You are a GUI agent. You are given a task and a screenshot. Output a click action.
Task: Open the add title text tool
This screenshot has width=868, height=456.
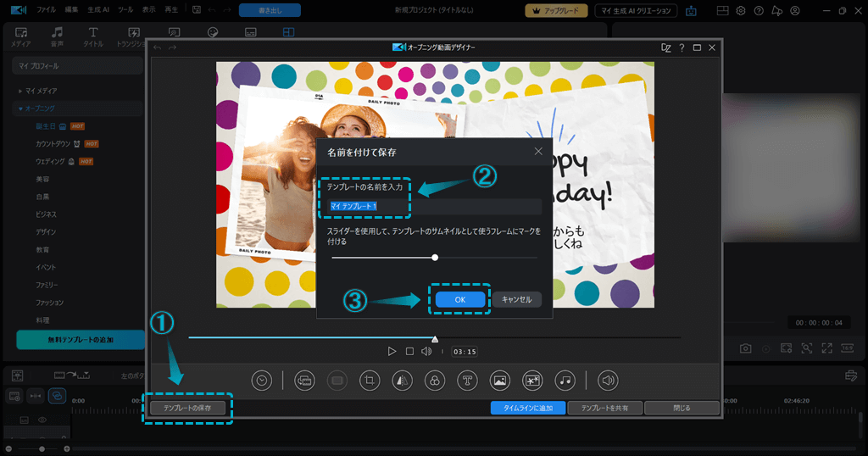467,381
